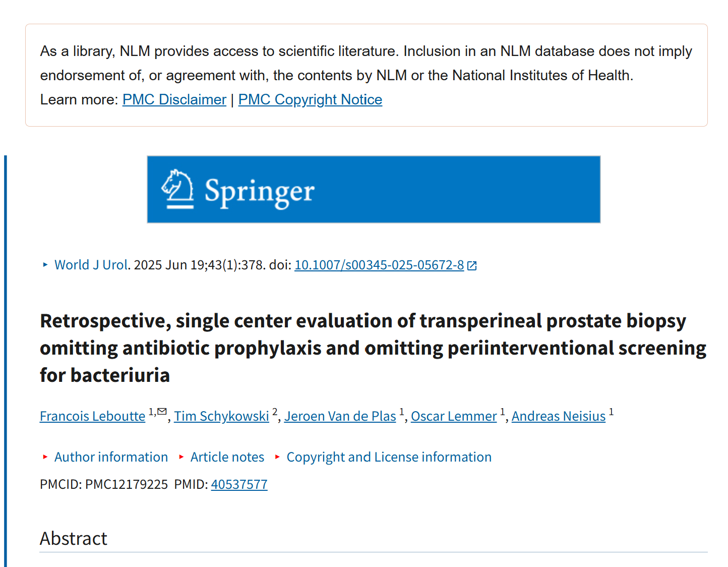The height and width of the screenshot is (567, 728).
Task: Open the PMC Disclaimer link
Action: click(x=174, y=99)
